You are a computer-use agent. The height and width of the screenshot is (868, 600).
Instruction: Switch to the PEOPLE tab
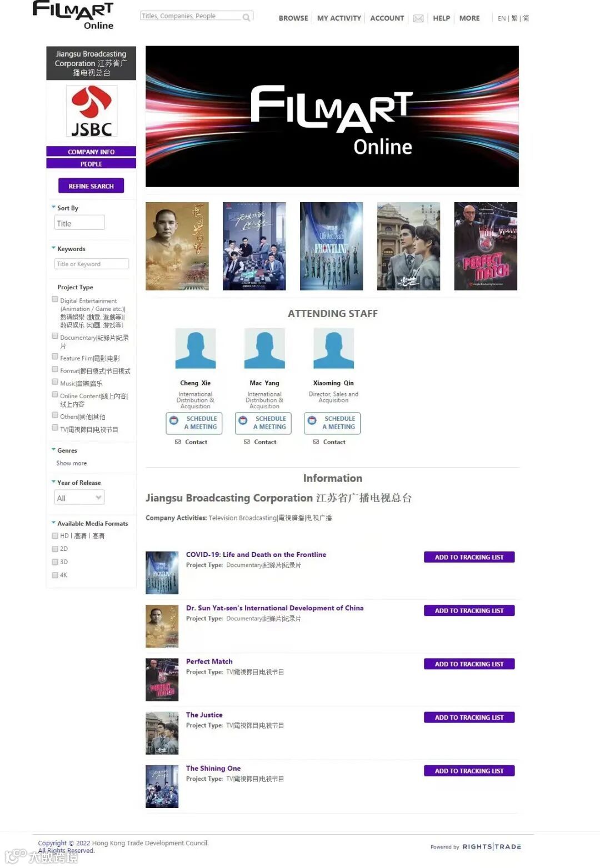(x=91, y=164)
